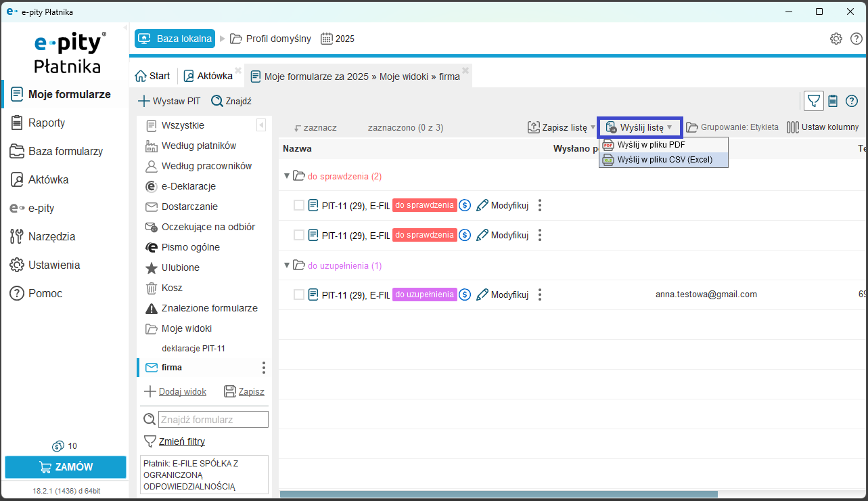Click the Kosz trash item in sidebar
Viewport: 868px width, 501px height.
[172, 288]
